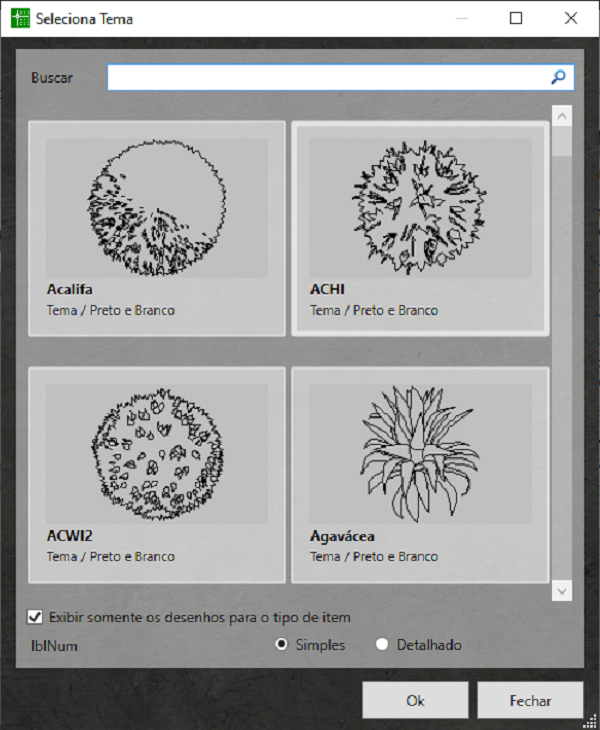This screenshot has height=730, width=600.
Task: Click the vertical scrollbar thumb
Action: pos(562,143)
